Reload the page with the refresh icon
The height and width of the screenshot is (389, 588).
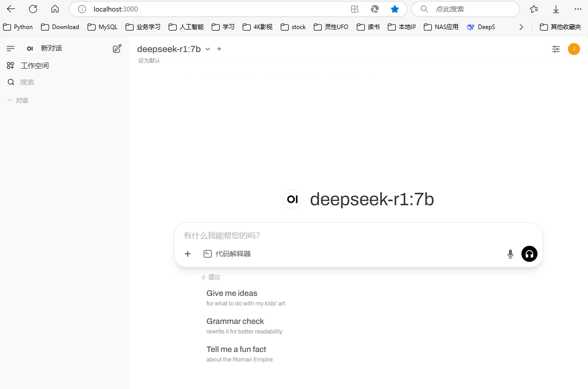33,9
